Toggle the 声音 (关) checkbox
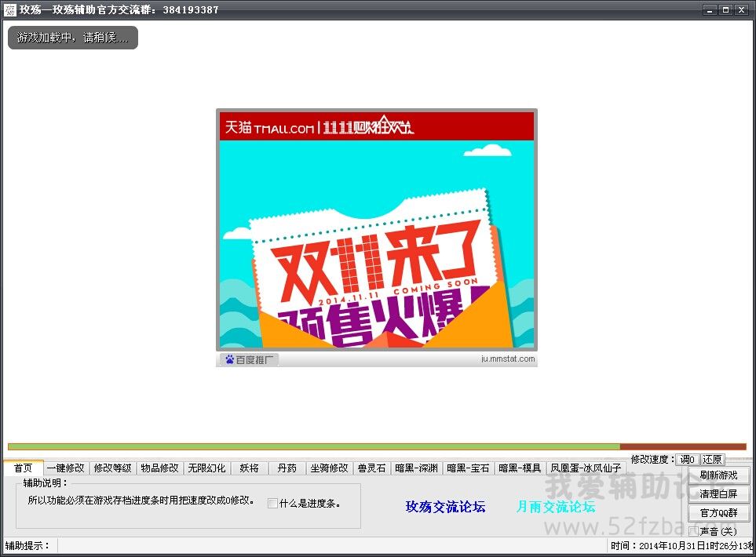 point(693,531)
